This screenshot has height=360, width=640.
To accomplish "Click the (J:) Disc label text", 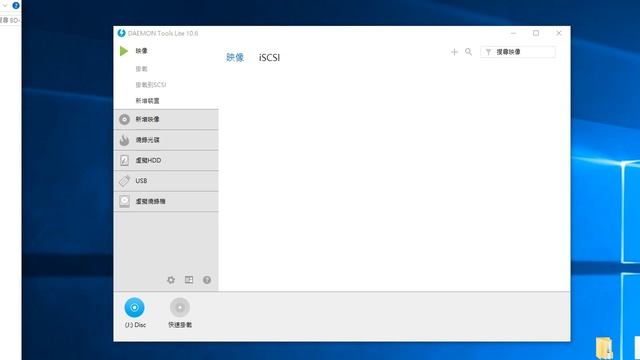I will (x=135, y=325).
